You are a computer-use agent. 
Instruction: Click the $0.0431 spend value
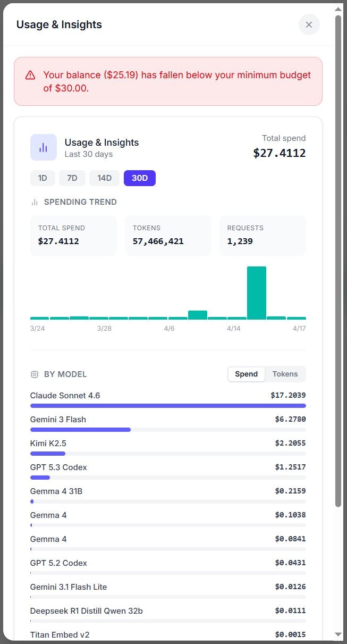[x=290, y=563]
